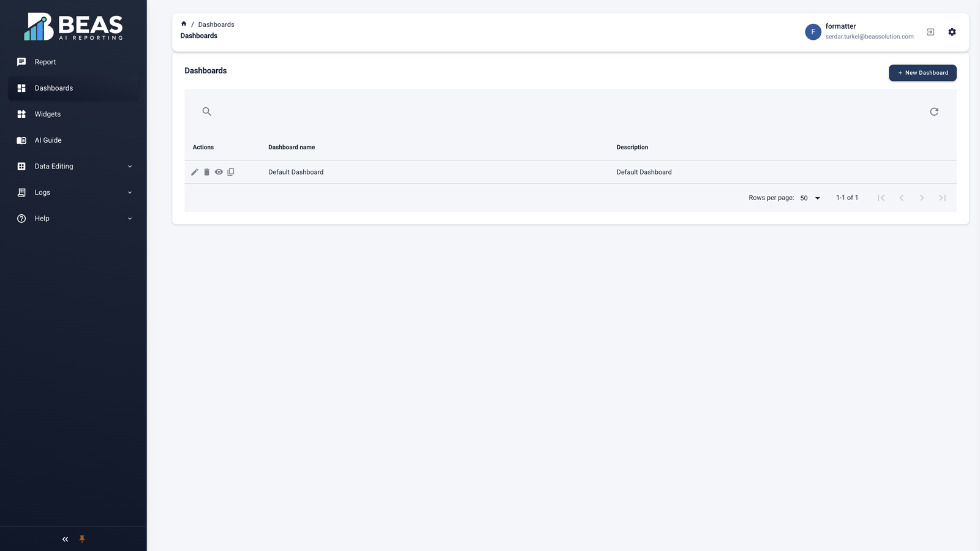Click the search magnifier icon

[207, 111]
